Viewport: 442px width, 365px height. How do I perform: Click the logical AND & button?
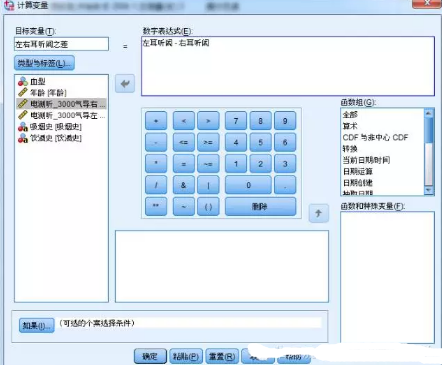184,185
